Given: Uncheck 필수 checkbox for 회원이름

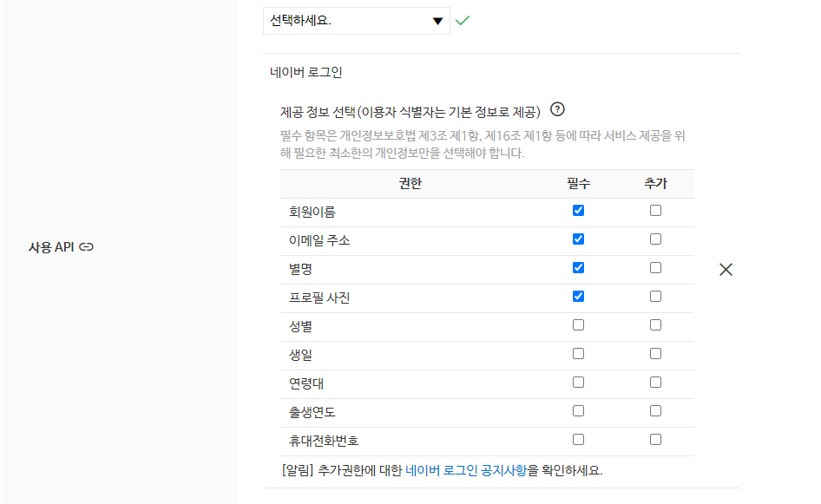Looking at the screenshot, I should 578,211.
